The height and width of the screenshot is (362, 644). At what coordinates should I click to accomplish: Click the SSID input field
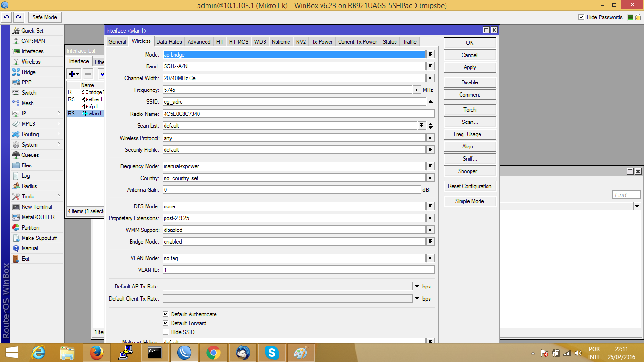[x=294, y=102]
